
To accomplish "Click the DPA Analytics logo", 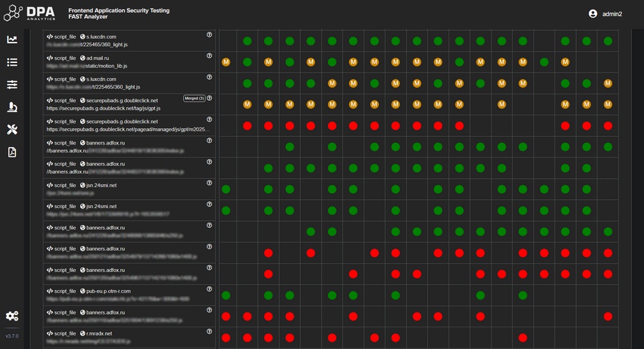I will click(x=30, y=14).
